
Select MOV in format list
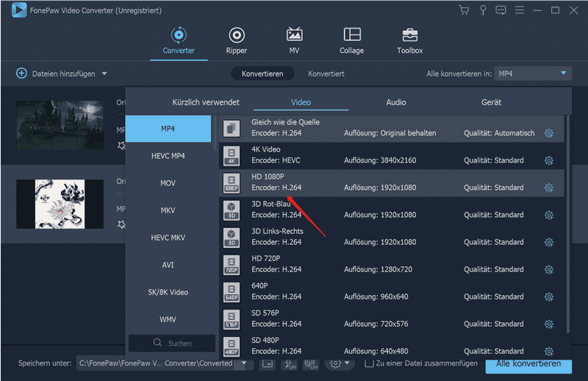coord(168,183)
